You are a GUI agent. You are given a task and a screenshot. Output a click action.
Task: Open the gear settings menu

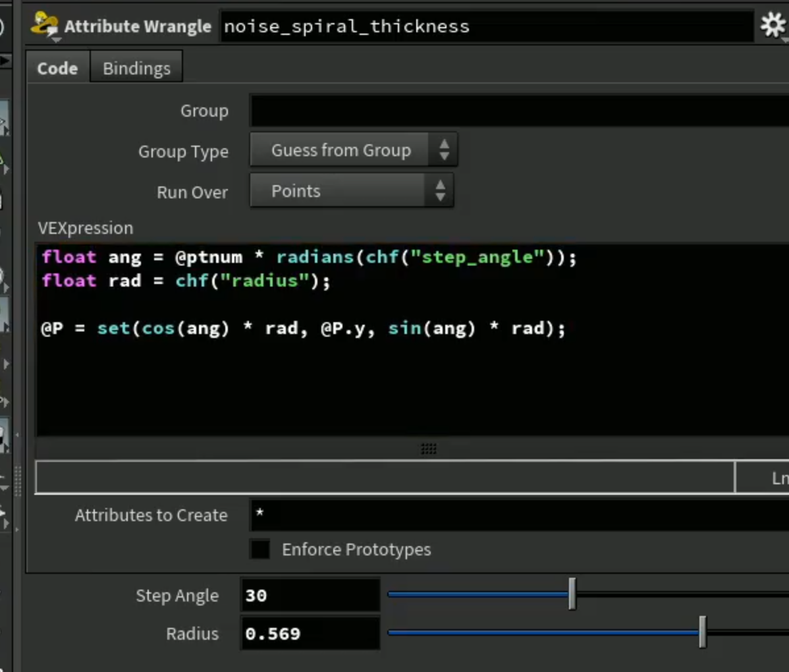pyautogui.click(x=773, y=24)
